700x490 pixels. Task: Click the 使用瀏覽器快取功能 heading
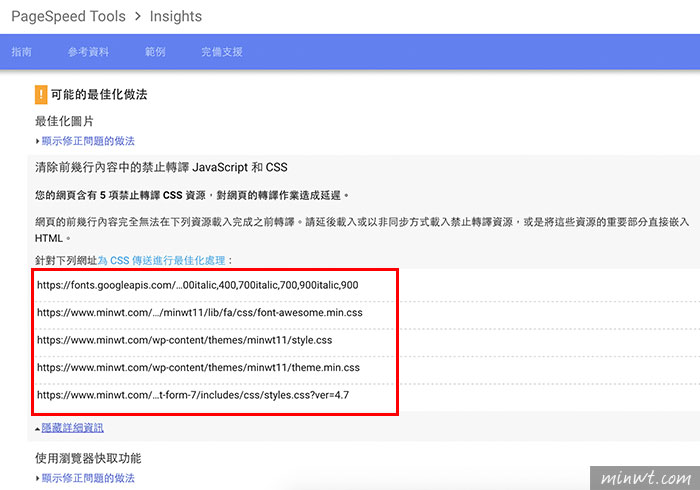click(x=88, y=458)
